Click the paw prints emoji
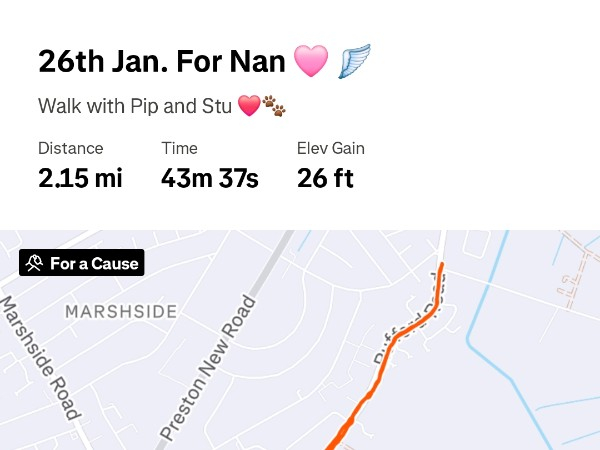The image size is (600, 450). tap(273, 105)
